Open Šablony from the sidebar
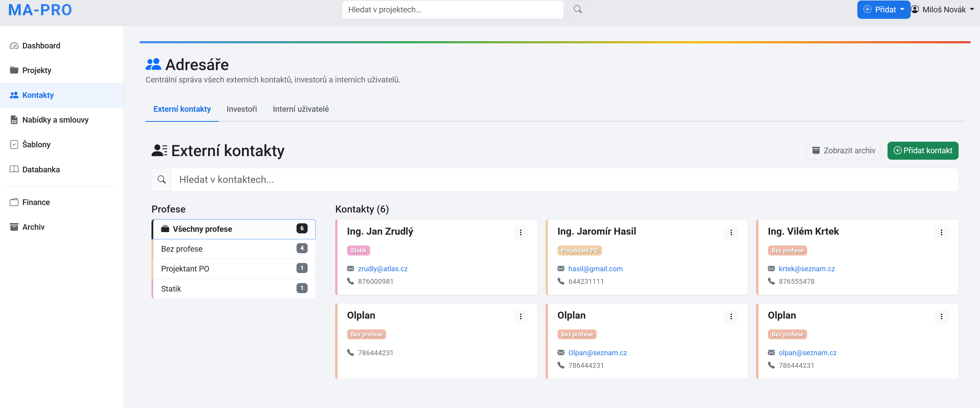 [36, 144]
